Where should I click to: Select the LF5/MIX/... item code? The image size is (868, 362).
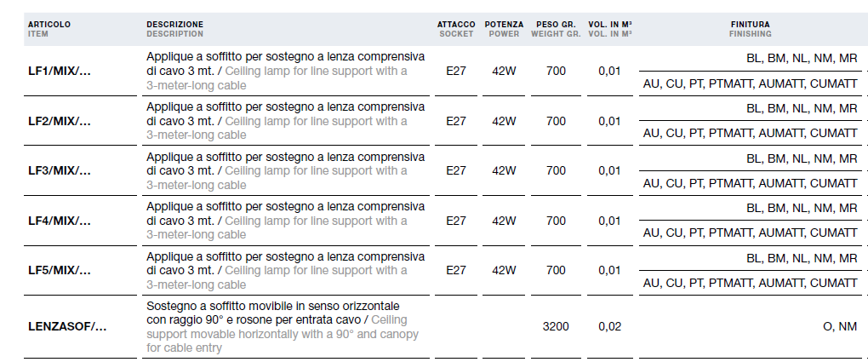(x=60, y=271)
